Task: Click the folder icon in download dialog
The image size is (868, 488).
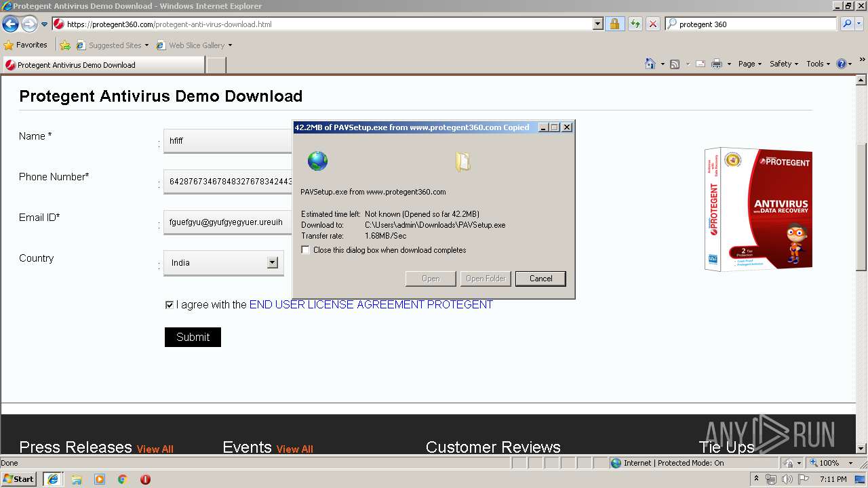Action: (x=463, y=162)
